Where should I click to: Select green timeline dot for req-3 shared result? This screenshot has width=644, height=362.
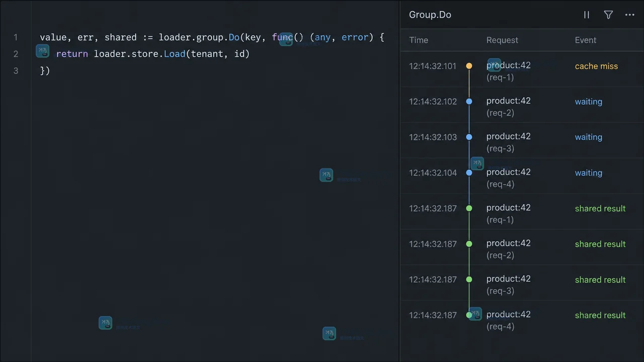click(469, 280)
